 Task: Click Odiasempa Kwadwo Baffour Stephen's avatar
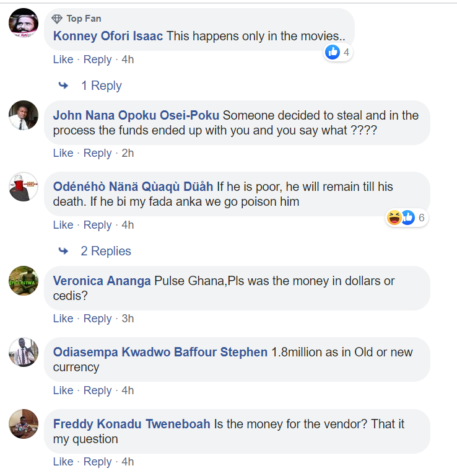(x=24, y=352)
